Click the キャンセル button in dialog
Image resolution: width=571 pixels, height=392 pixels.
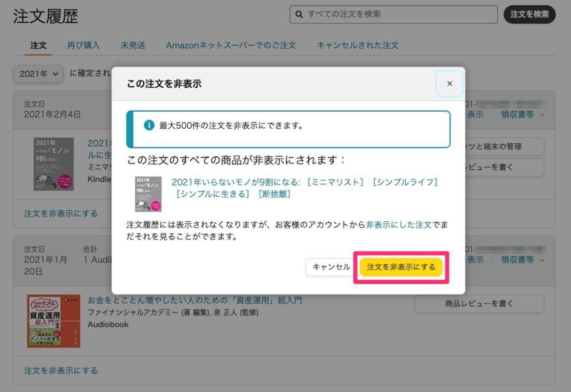coord(331,267)
